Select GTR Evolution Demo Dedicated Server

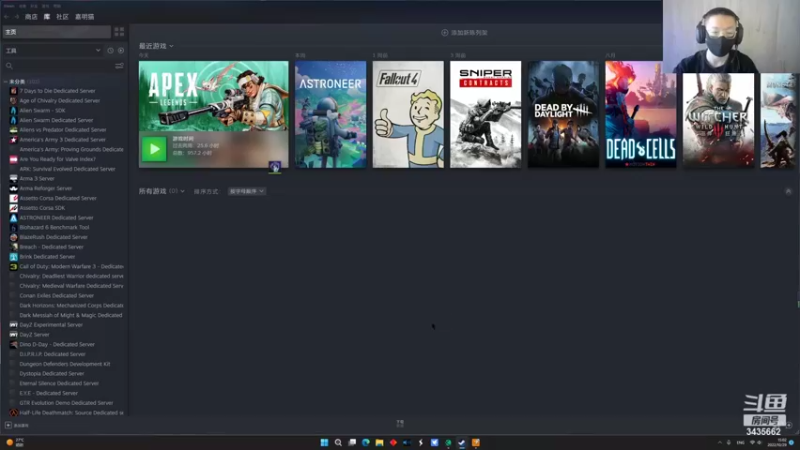pyautogui.click(x=66, y=403)
